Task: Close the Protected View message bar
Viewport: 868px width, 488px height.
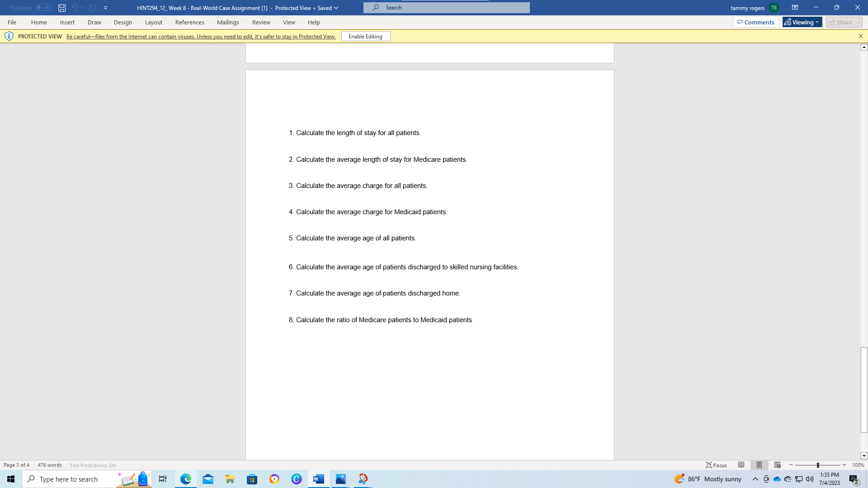Action: click(860, 36)
